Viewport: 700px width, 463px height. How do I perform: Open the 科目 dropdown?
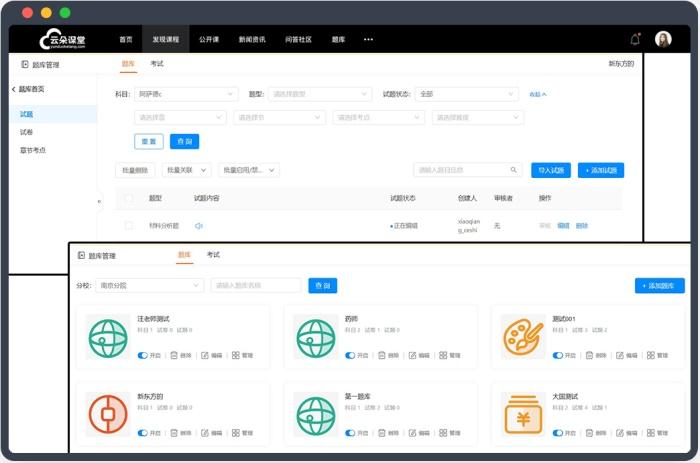(x=186, y=94)
